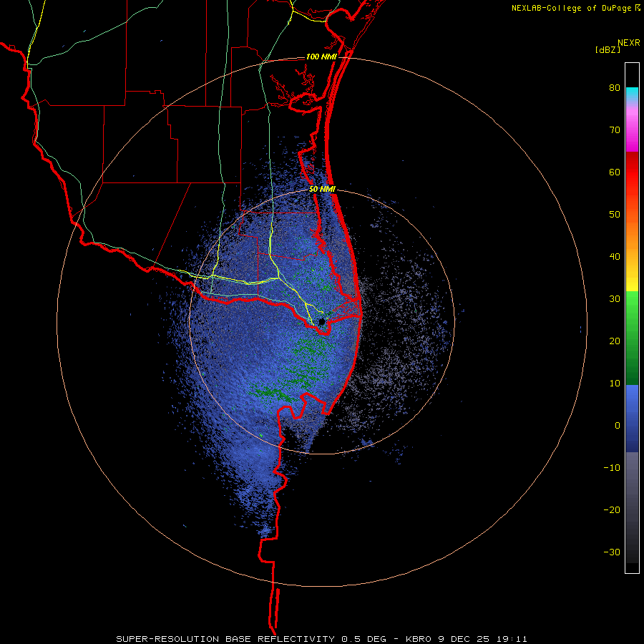
Task: Click the [dBZ] units label
Action: (x=608, y=49)
